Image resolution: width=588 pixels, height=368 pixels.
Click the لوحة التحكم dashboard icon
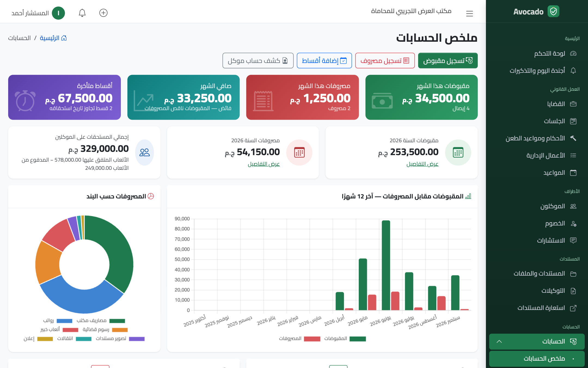click(573, 53)
